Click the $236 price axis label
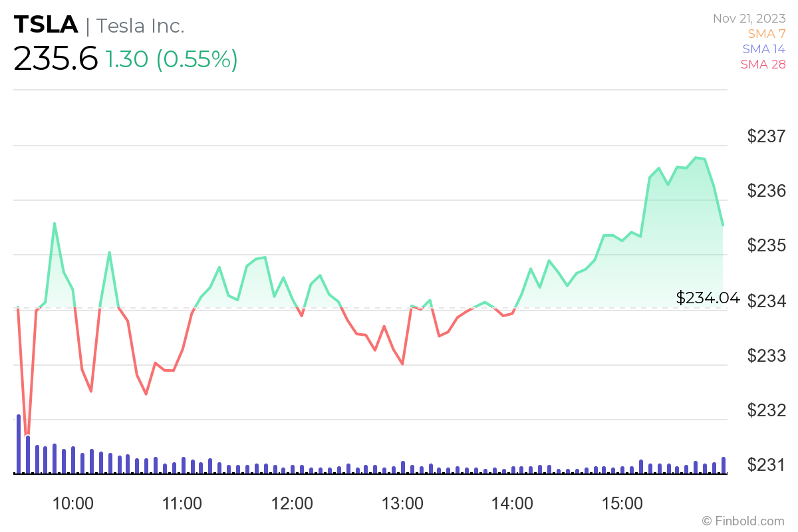 coord(767,192)
